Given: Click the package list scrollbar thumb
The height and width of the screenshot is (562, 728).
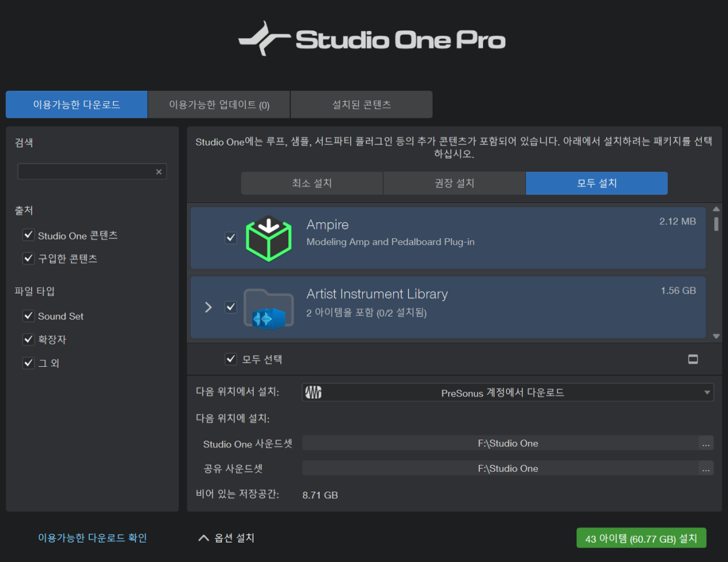Looking at the screenshot, I should point(716,224).
